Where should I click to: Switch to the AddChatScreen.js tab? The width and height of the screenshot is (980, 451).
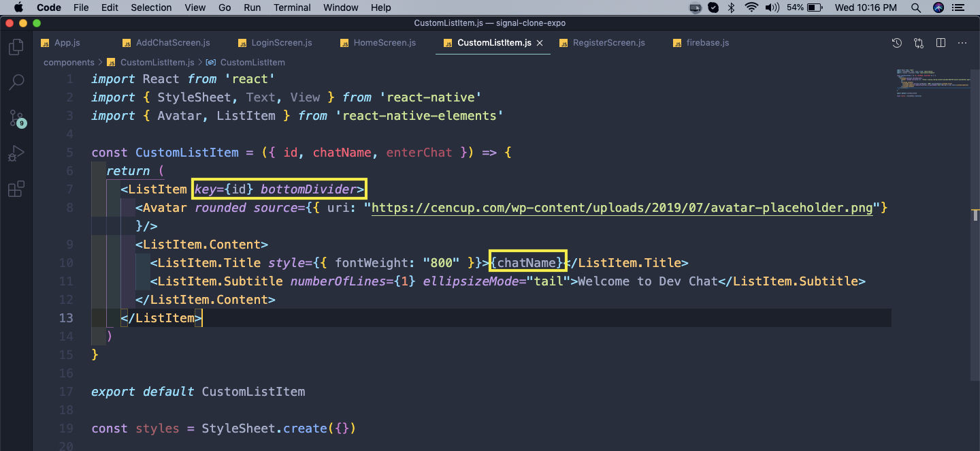173,42
